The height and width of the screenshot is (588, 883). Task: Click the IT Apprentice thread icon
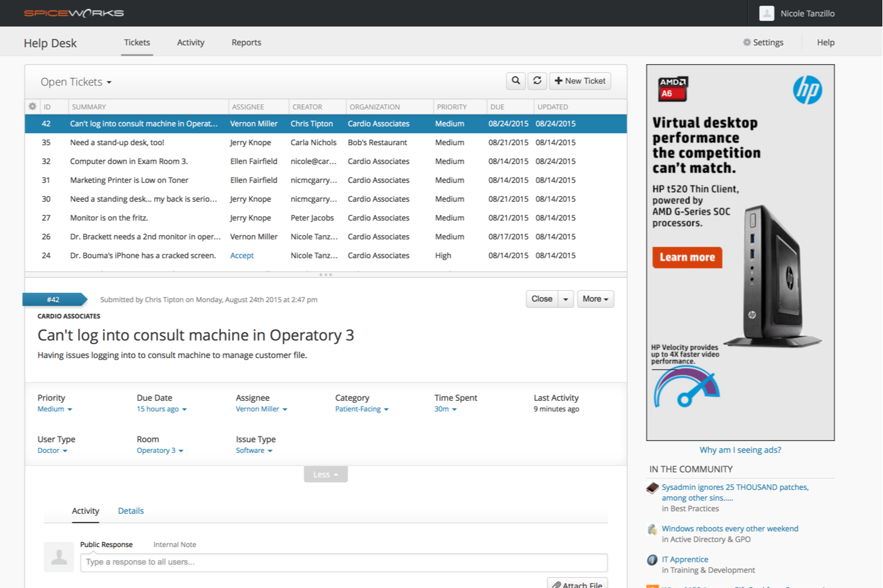click(652, 560)
